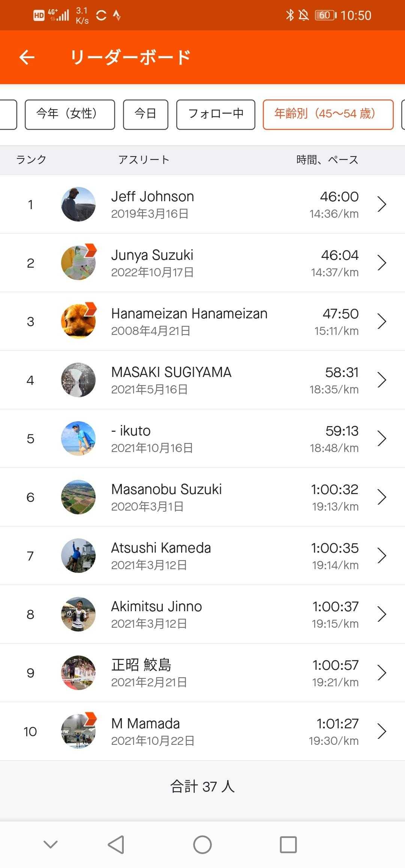Image resolution: width=405 pixels, height=868 pixels.
Task: Select the 今日 filter
Action: pyautogui.click(x=145, y=115)
